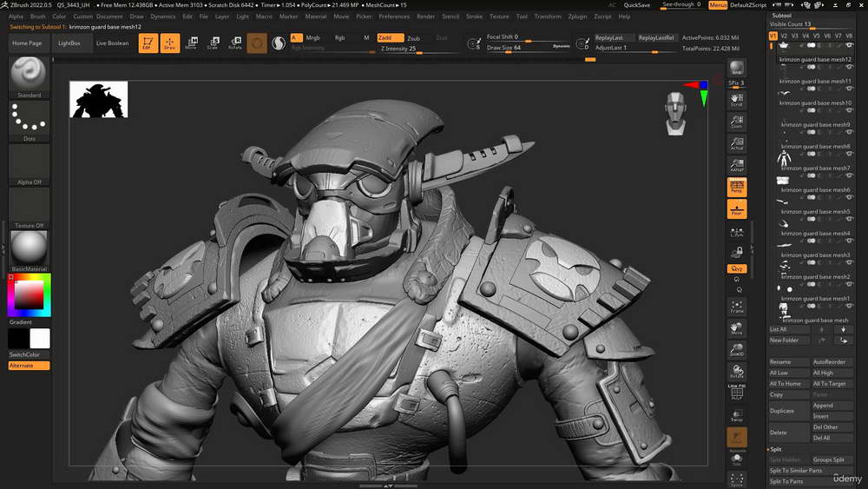
Task: Click the Rotate view icon in right shelf
Action: pos(736,371)
